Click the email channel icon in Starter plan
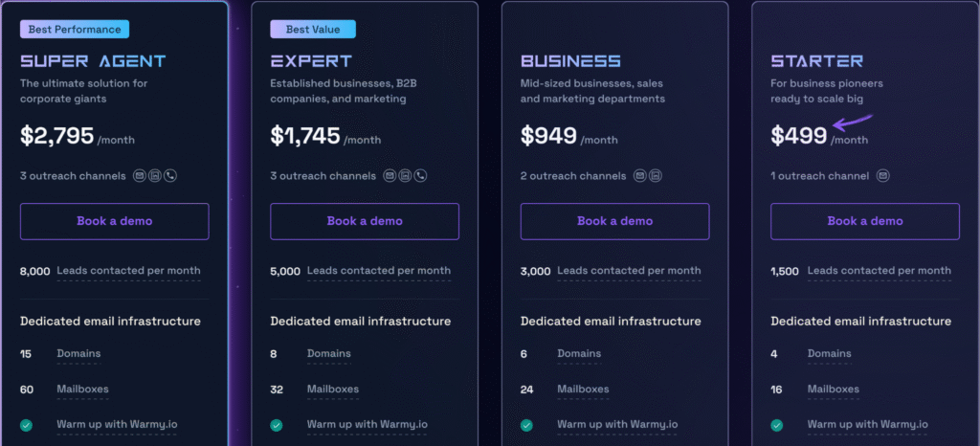Viewport: 980px width, 446px height. tap(882, 176)
